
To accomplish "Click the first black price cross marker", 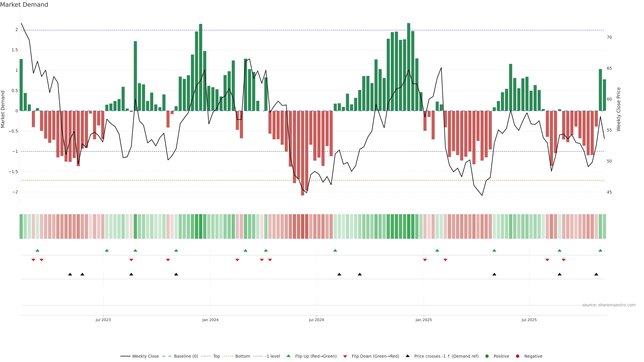I will (70, 274).
